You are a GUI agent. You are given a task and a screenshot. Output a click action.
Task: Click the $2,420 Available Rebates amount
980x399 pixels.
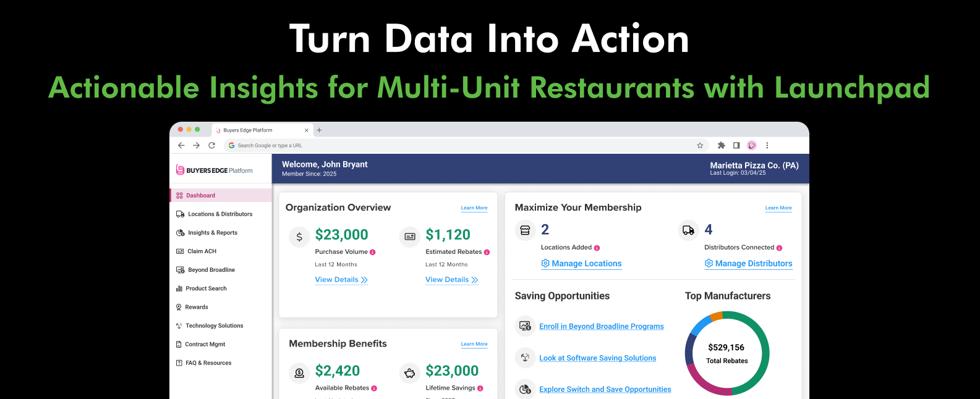coord(338,371)
